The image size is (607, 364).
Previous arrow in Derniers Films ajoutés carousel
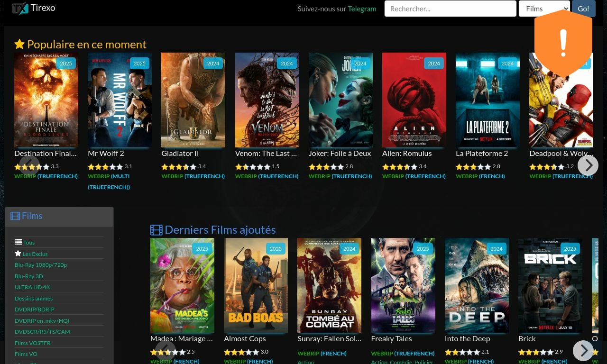click(165, 351)
